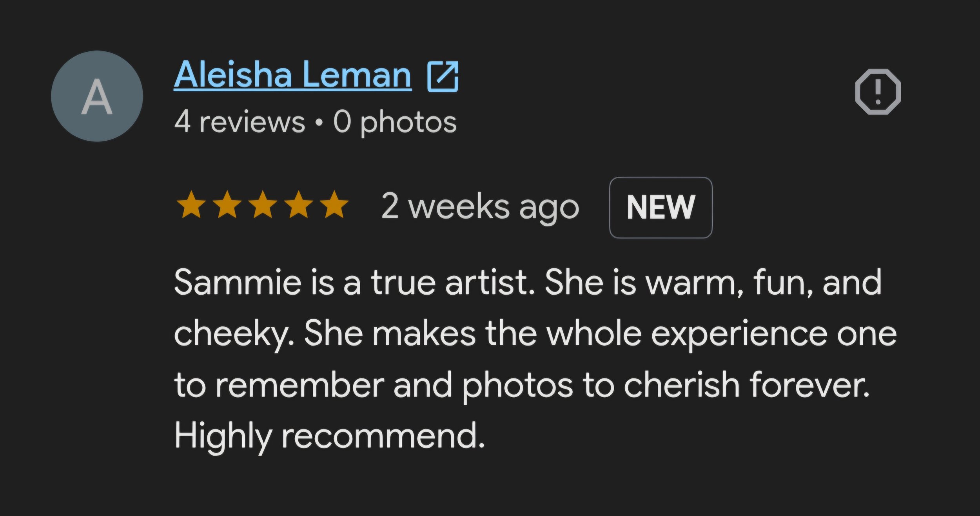Click the report review exclamation icon

tap(878, 92)
